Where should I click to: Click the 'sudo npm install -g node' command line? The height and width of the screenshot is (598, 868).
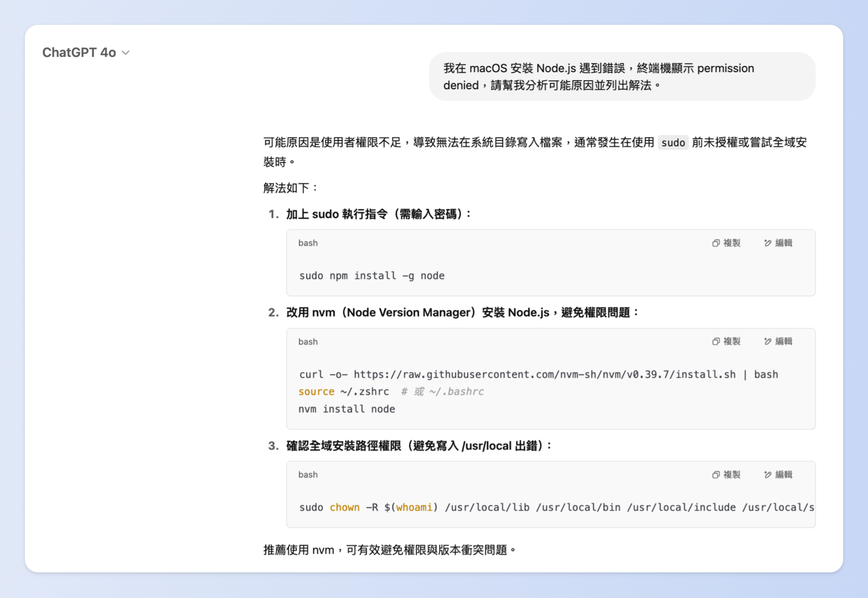(372, 276)
